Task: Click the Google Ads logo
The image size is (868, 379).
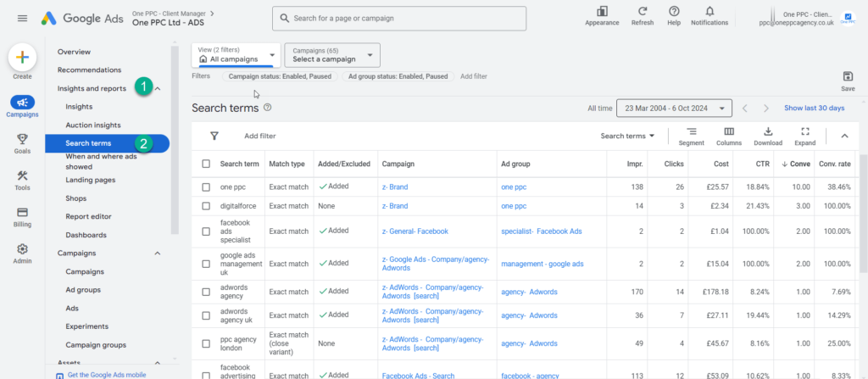Action: coord(82,18)
